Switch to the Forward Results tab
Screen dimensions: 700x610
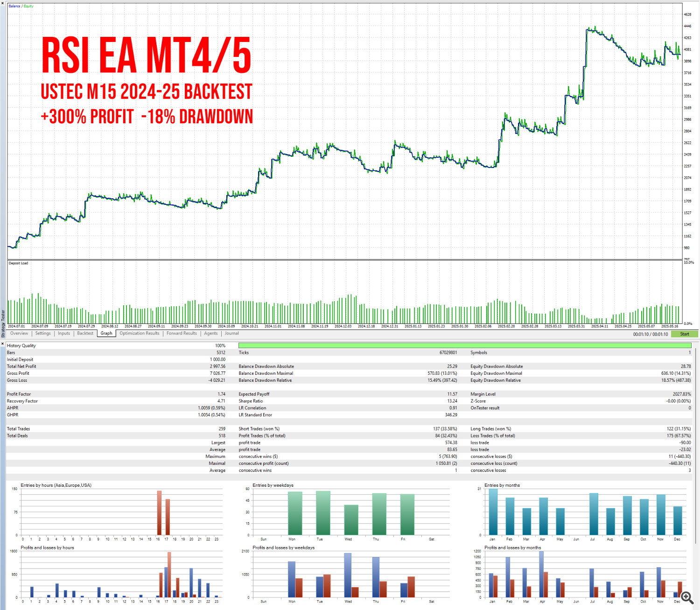pyautogui.click(x=182, y=333)
